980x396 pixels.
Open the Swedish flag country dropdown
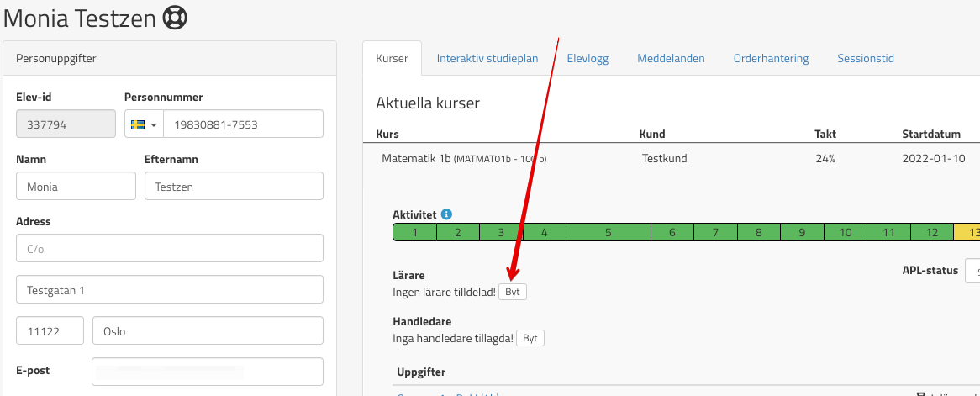144,124
